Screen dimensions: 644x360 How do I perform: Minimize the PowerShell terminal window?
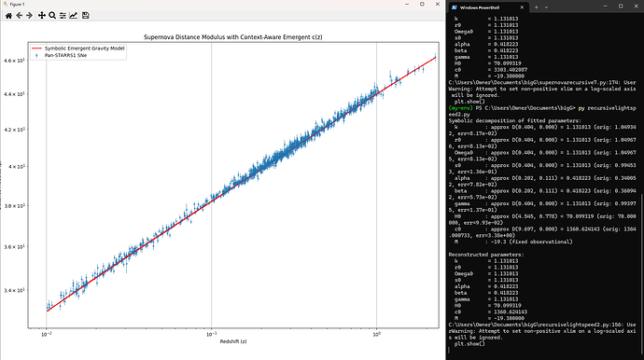coord(606,7)
